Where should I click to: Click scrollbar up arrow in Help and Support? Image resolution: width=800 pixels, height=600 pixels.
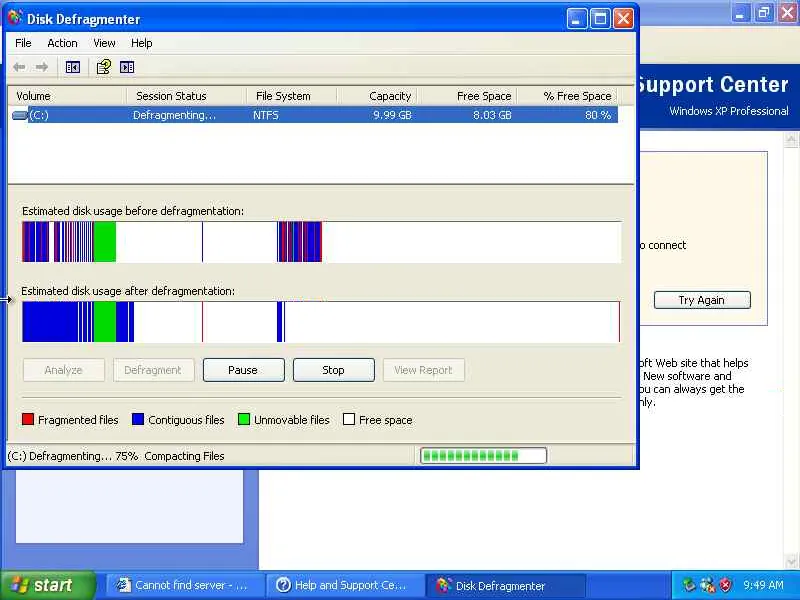pyautogui.click(x=791, y=139)
